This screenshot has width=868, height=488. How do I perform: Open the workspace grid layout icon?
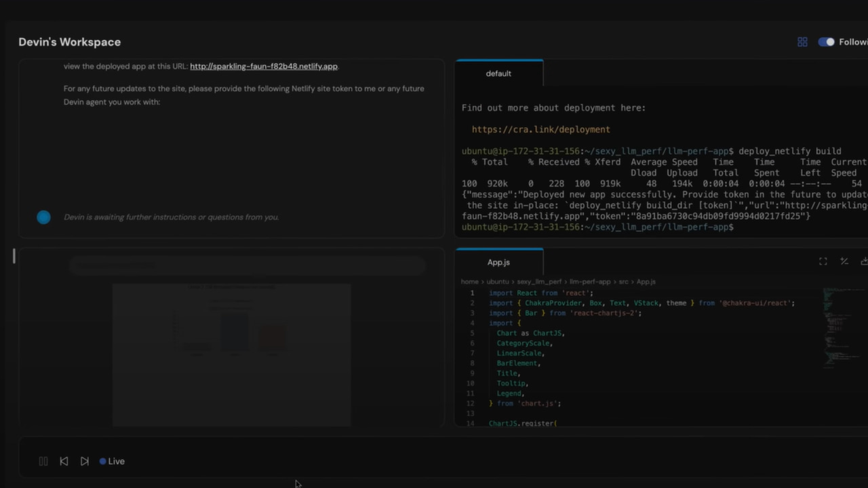click(802, 41)
